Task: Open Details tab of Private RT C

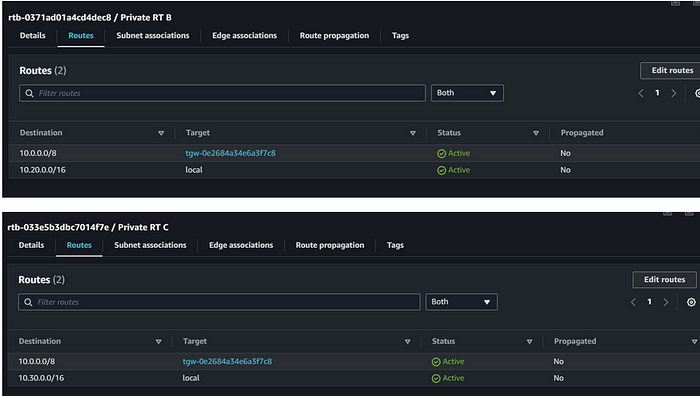Action: tap(31, 245)
